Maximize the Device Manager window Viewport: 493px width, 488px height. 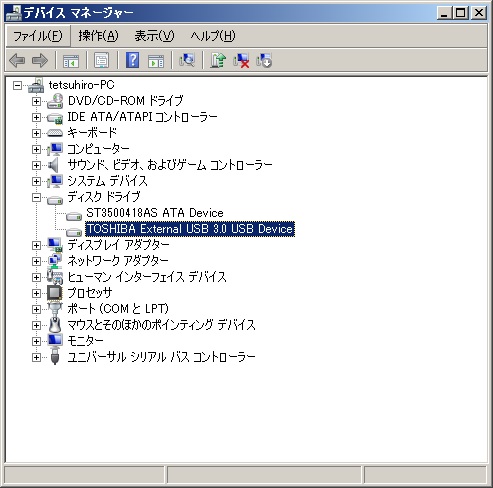tap(461, 13)
